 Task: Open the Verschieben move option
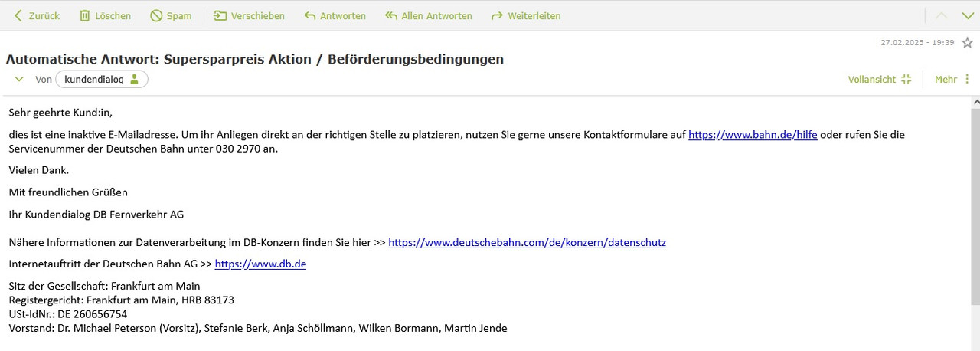pos(249,15)
